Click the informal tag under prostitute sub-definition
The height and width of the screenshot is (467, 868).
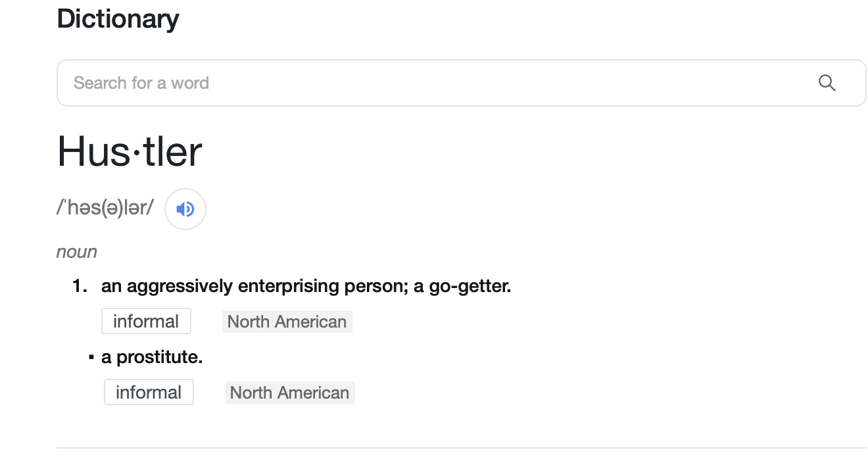pos(149,393)
